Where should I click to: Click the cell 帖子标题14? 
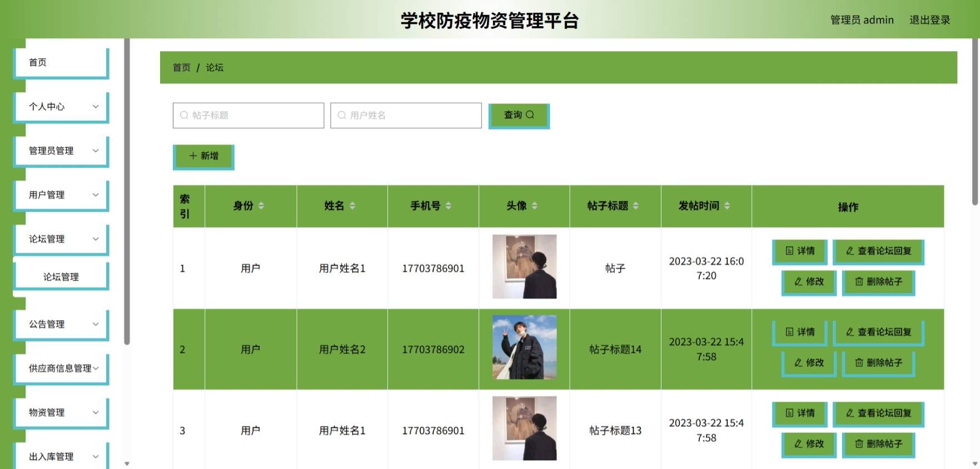(x=615, y=350)
